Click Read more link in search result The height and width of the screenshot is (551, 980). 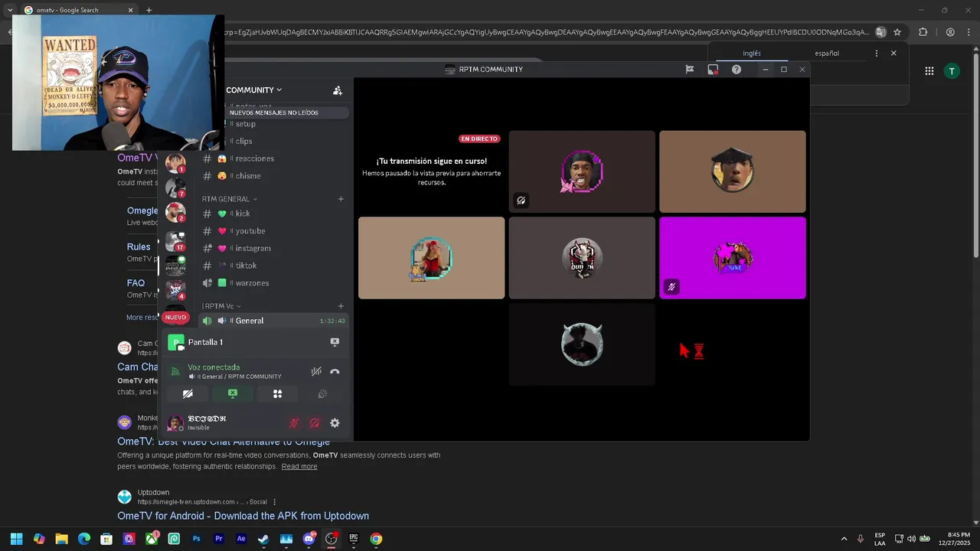pos(299,467)
